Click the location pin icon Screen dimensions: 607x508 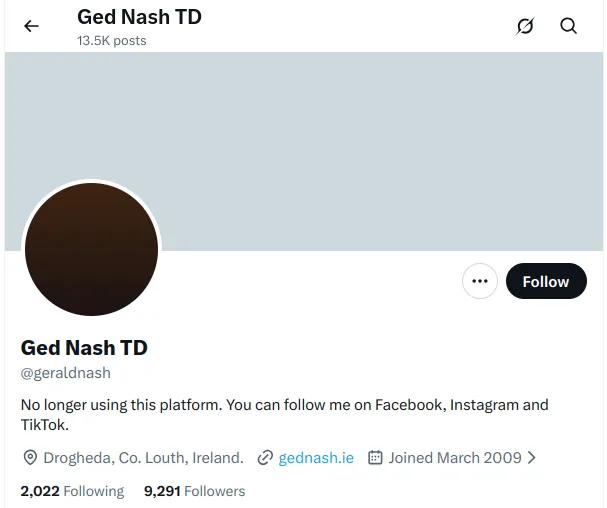click(x=30, y=458)
